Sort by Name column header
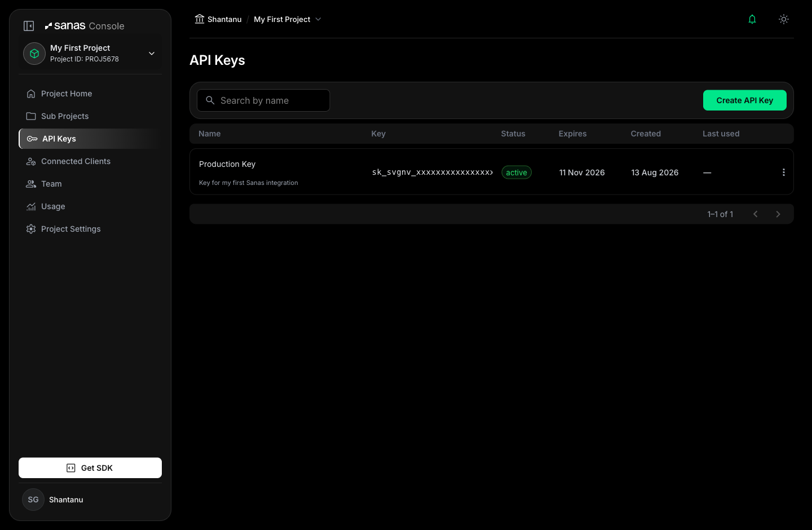The image size is (812, 530). pyautogui.click(x=210, y=134)
